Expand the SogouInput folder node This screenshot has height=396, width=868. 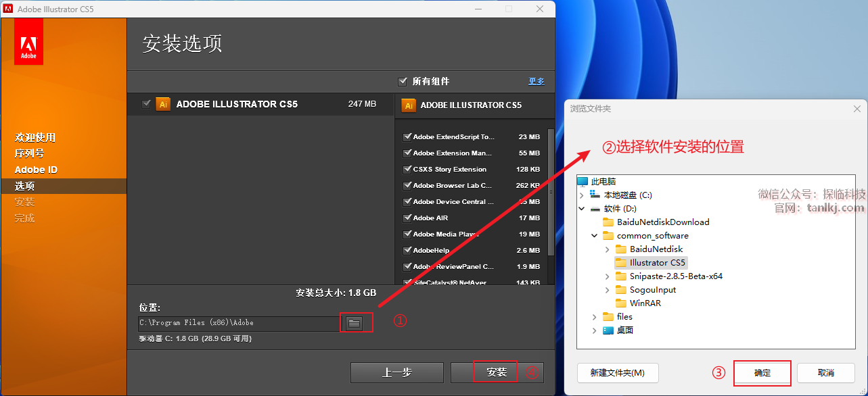click(608, 290)
